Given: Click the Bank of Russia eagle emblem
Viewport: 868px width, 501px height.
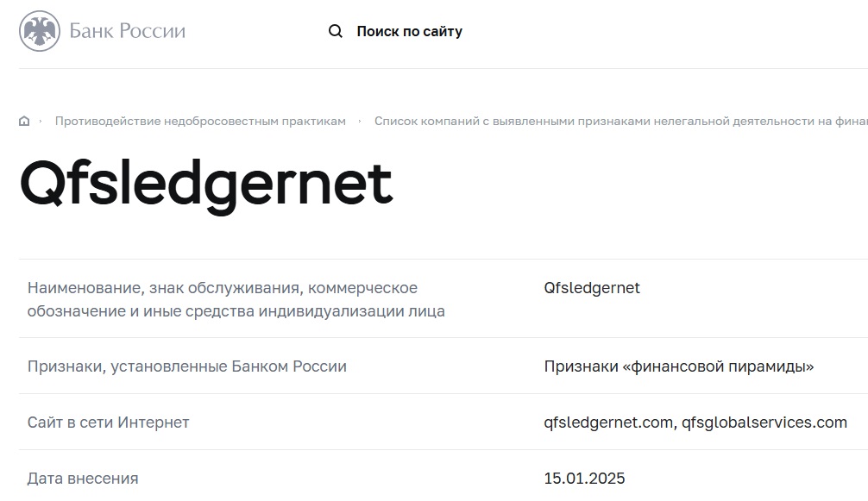Looking at the screenshot, I should pos(40,32).
